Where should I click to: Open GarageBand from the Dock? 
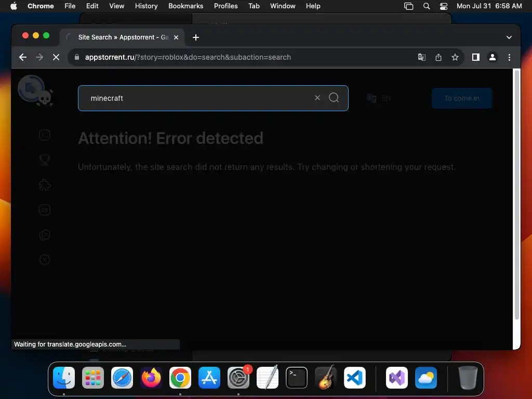326,378
